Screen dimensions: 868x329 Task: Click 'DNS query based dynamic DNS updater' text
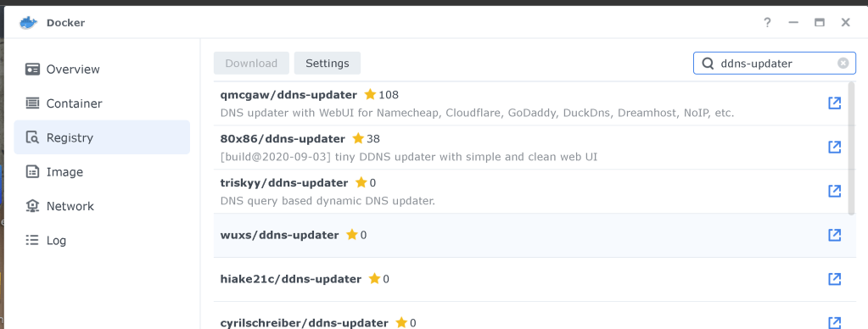pyautogui.click(x=328, y=201)
